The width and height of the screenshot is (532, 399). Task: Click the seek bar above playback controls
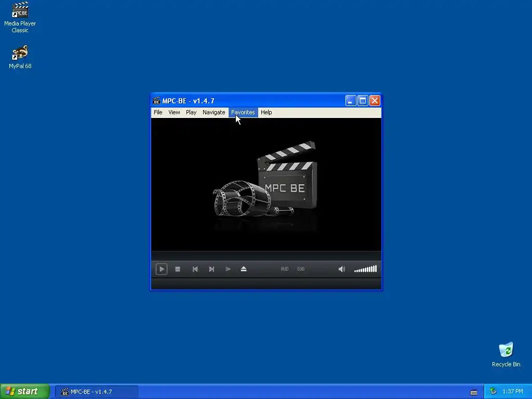(267, 256)
